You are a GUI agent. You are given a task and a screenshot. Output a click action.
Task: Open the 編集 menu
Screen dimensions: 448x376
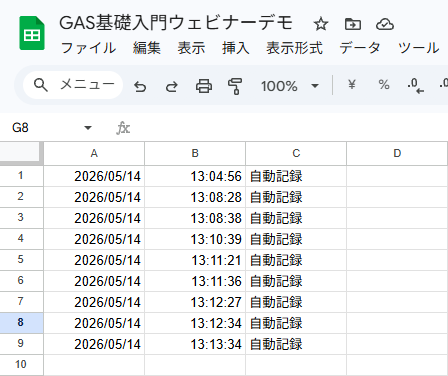point(147,48)
